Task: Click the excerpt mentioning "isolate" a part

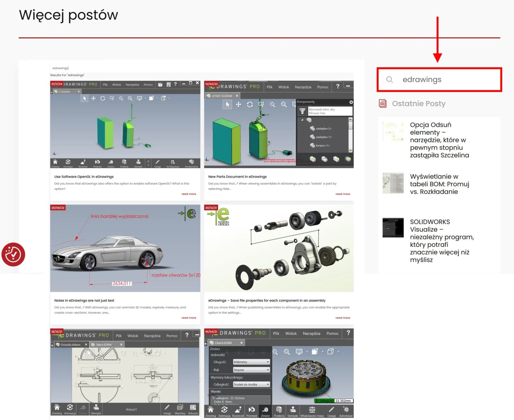Action: pos(272,186)
